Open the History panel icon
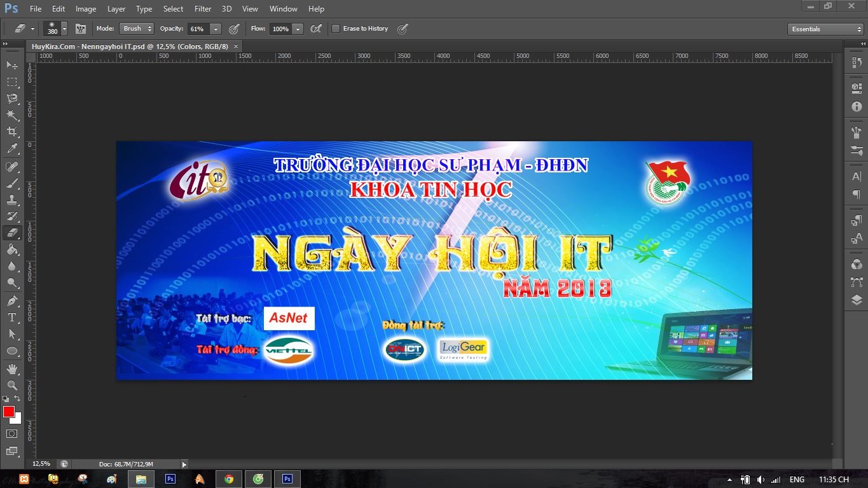 coord(857,63)
